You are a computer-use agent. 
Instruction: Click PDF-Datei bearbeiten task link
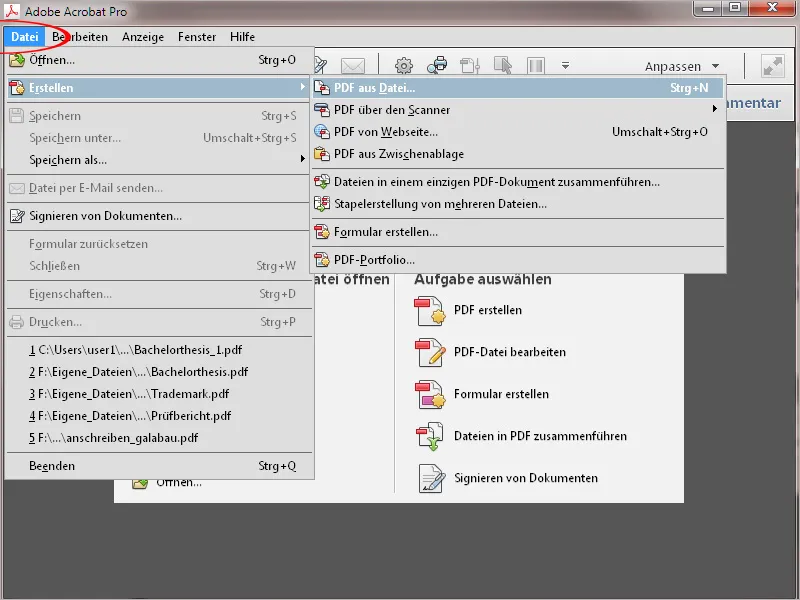(510, 352)
